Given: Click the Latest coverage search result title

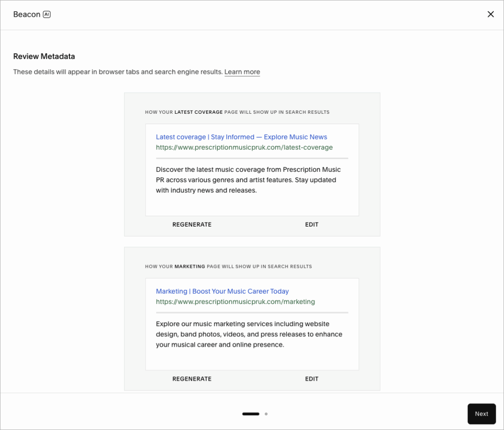Looking at the screenshot, I should [241, 137].
